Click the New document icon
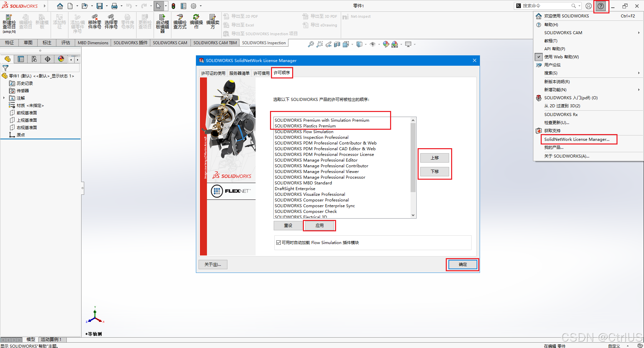Screen dimensions: 644x348 70,6
